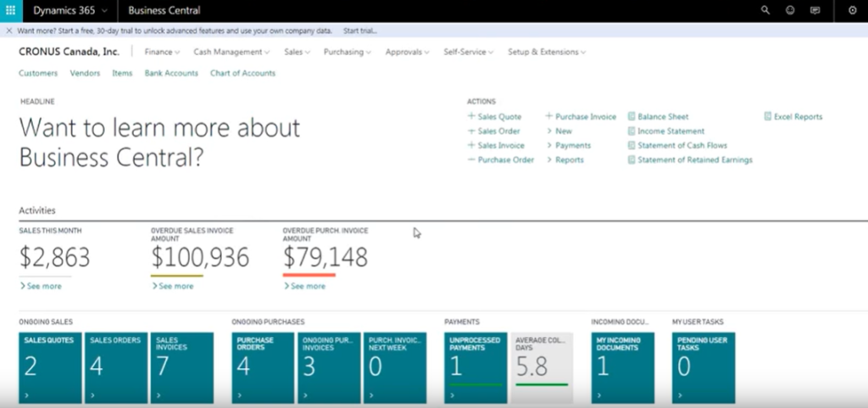Screen dimensions: 868x408
Task: Click the arrow on the Sales Quotes tile
Action: click(x=26, y=395)
